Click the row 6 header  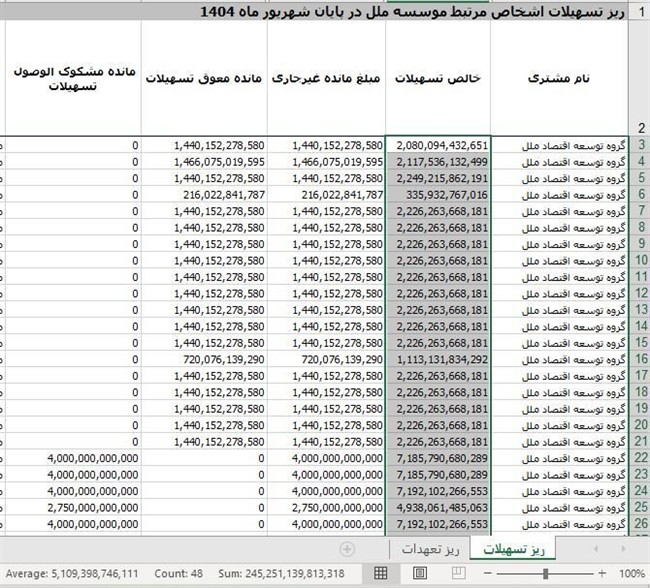pos(641,195)
